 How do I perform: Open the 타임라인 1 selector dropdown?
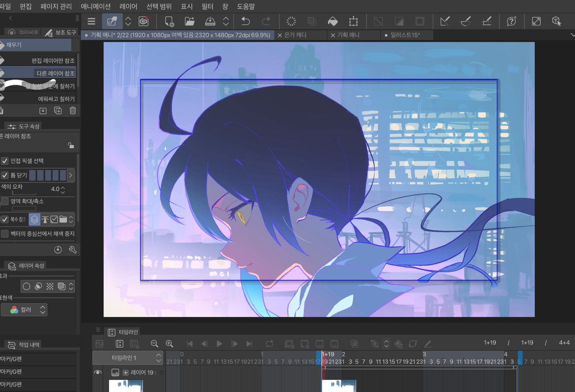127,358
